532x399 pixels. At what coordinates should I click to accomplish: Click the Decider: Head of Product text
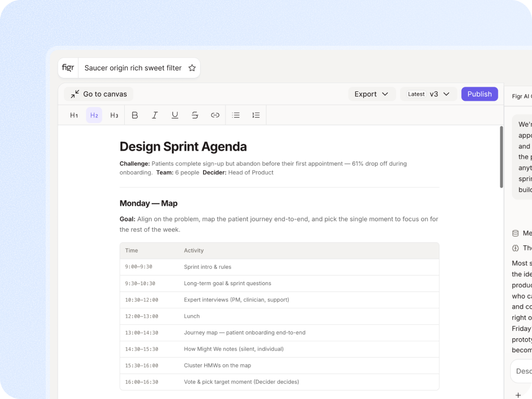point(238,172)
